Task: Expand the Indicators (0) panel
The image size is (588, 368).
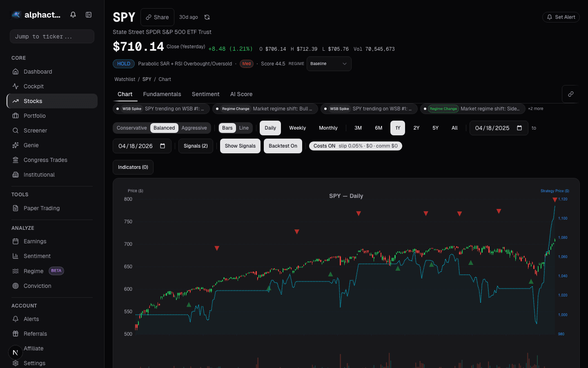Action: tap(133, 167)
